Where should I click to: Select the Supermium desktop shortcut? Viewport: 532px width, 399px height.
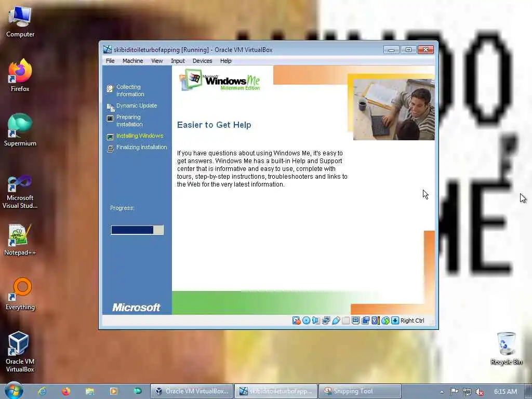(x=20, y=130)
